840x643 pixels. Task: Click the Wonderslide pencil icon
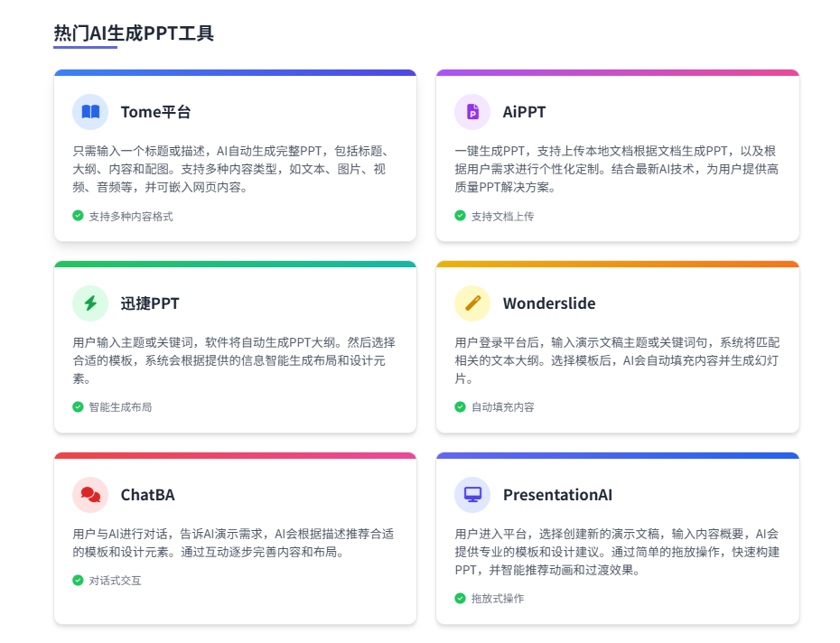pos(472,303)
